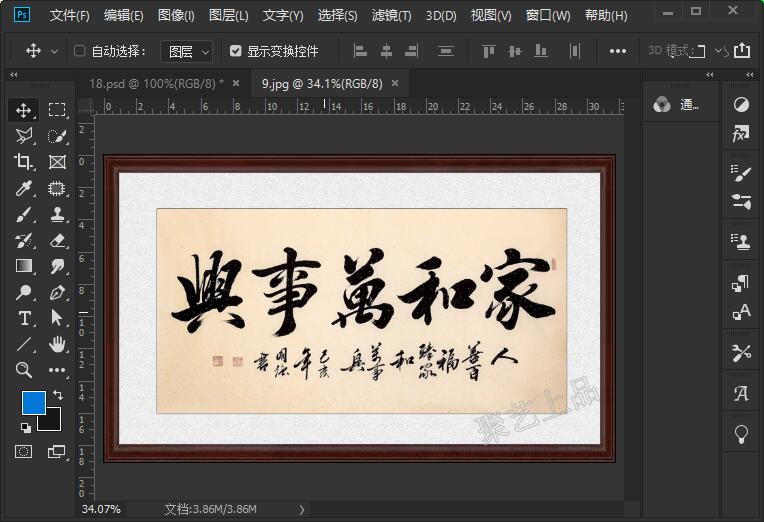The height and width of the screenshot is (522, 764).
Task: Swap foreground and background colors
Action: point(58,394)
